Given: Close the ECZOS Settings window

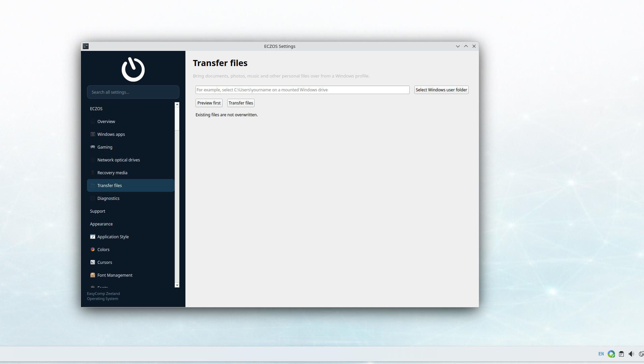Looking at the screenshot, I should coord(474,46).
